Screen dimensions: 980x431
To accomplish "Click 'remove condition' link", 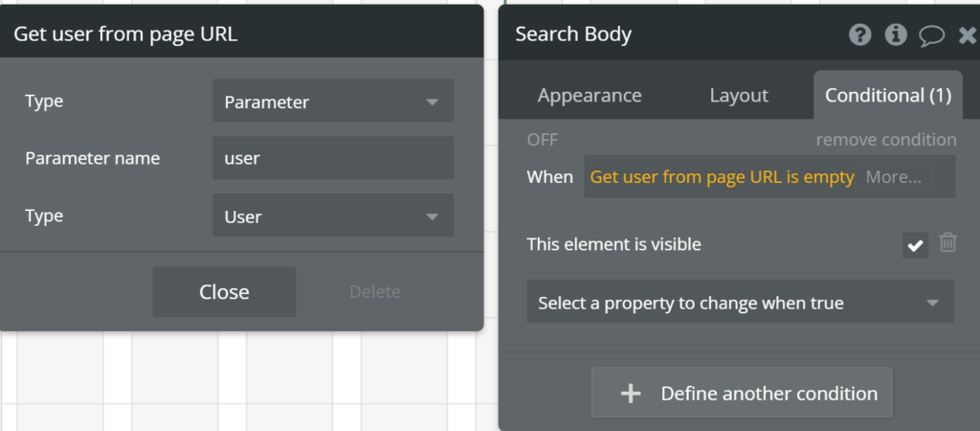I will 886,140.
